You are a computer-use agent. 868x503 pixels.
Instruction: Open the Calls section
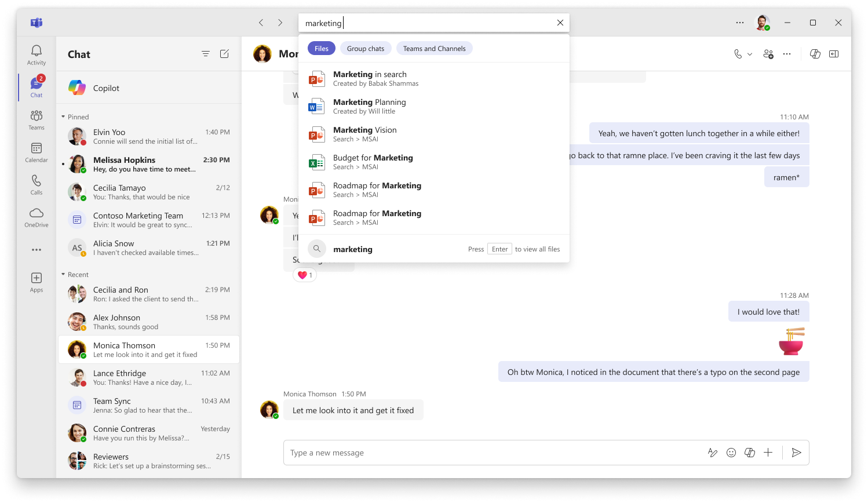(x=36, y=184)
